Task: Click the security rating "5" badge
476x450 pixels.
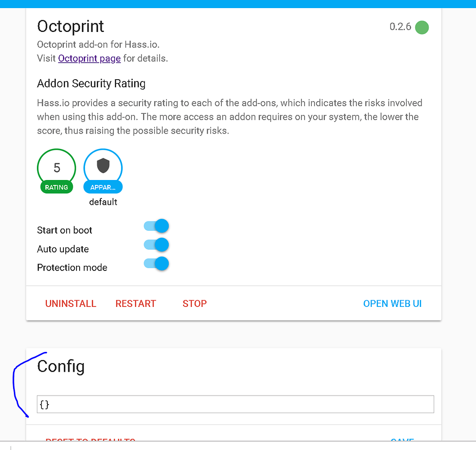Action: tap(56, 167)
